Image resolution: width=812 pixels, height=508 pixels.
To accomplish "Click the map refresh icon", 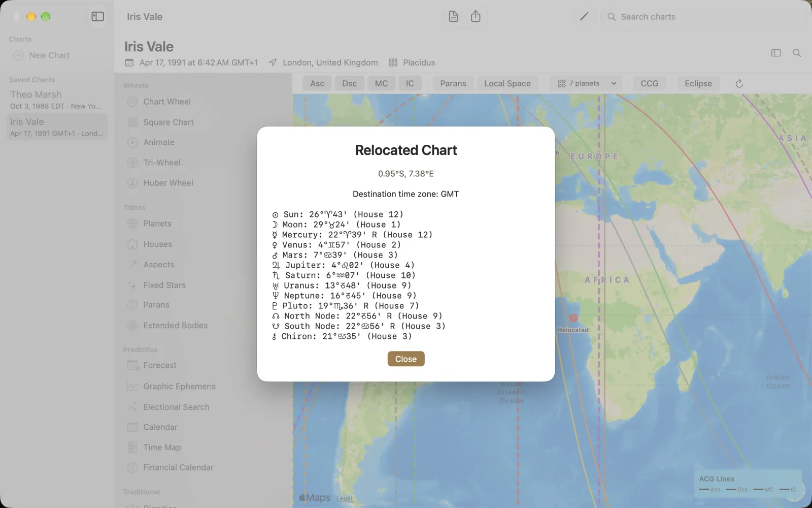I will [739, 83].
